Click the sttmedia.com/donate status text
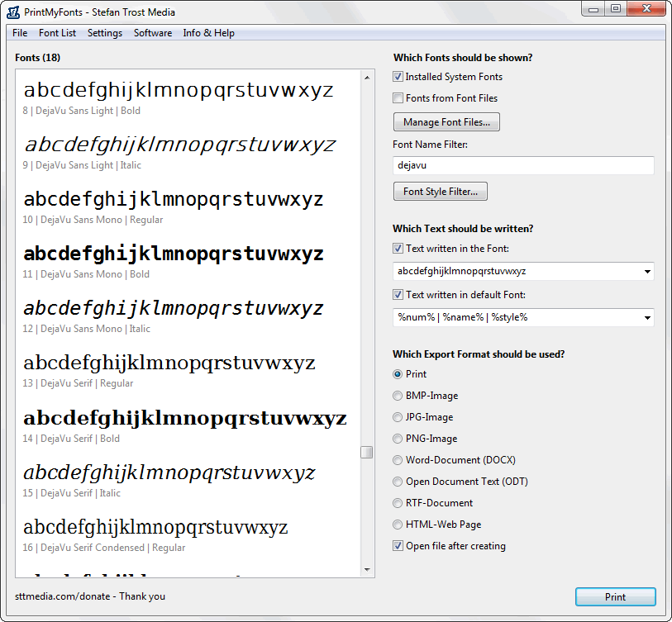 [x=90, y=596]
